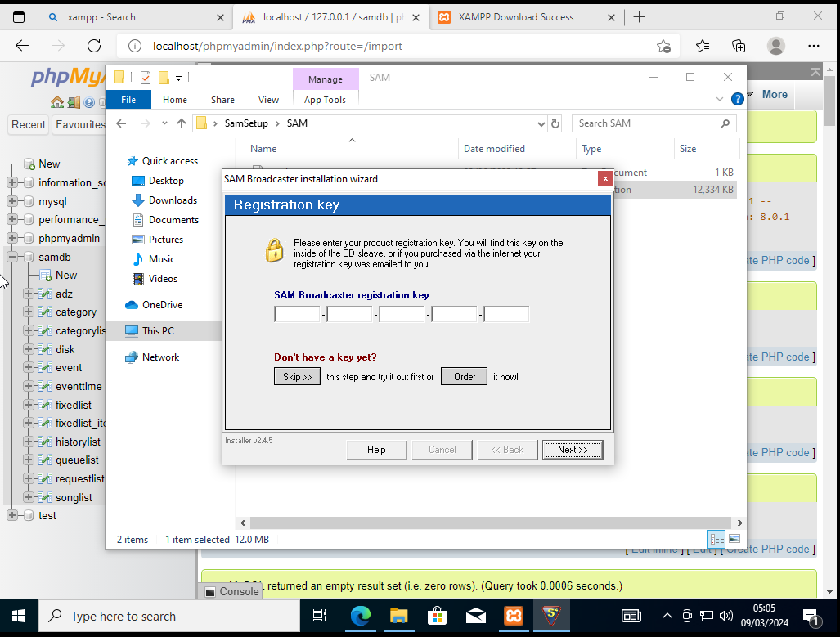Refresh the File Explorer address bar

pyautogui.click(x=555, y=123)
